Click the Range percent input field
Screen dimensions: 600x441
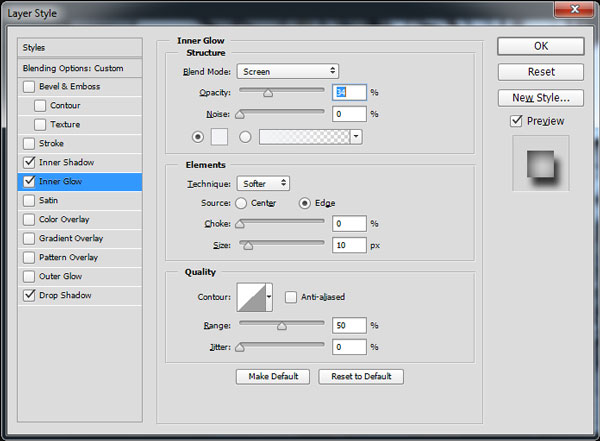pyautogui.click(x=349, y=325)
